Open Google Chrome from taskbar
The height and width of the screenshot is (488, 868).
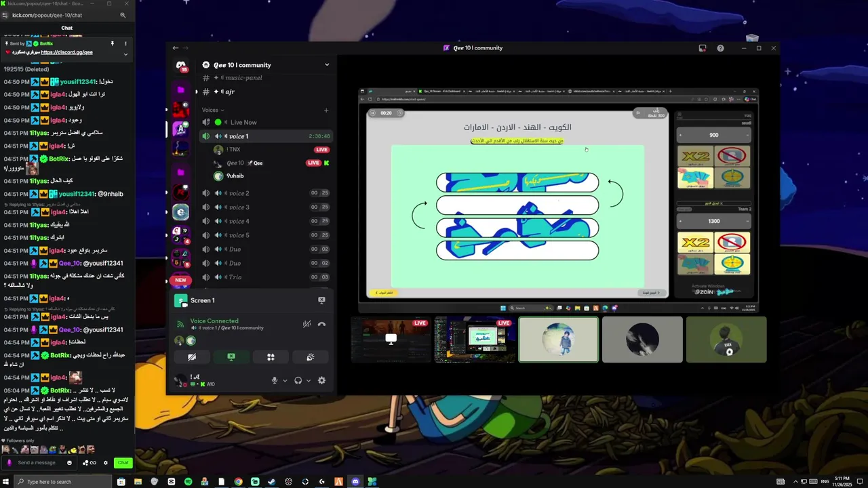[238, 482]
